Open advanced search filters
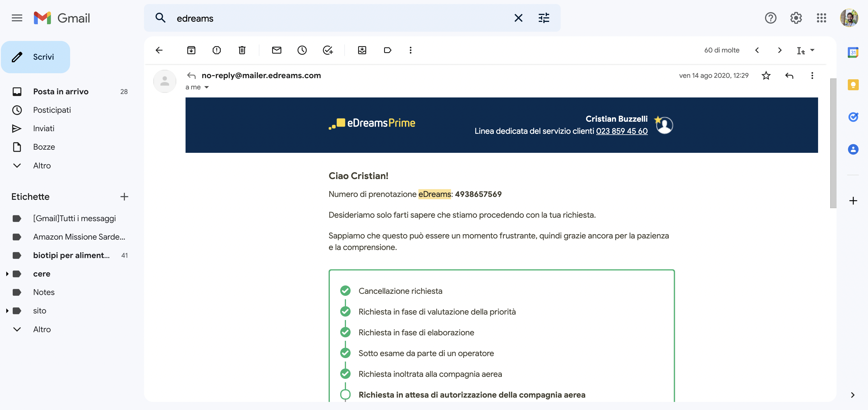 click(544, 18)
